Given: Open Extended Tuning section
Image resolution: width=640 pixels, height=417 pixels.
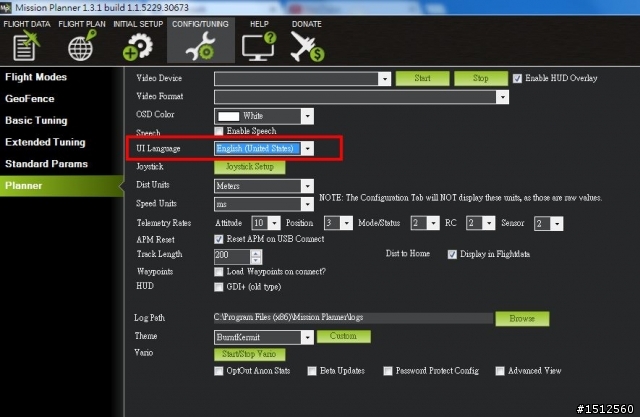Looking at the screenshot, I should coord(45,142).
